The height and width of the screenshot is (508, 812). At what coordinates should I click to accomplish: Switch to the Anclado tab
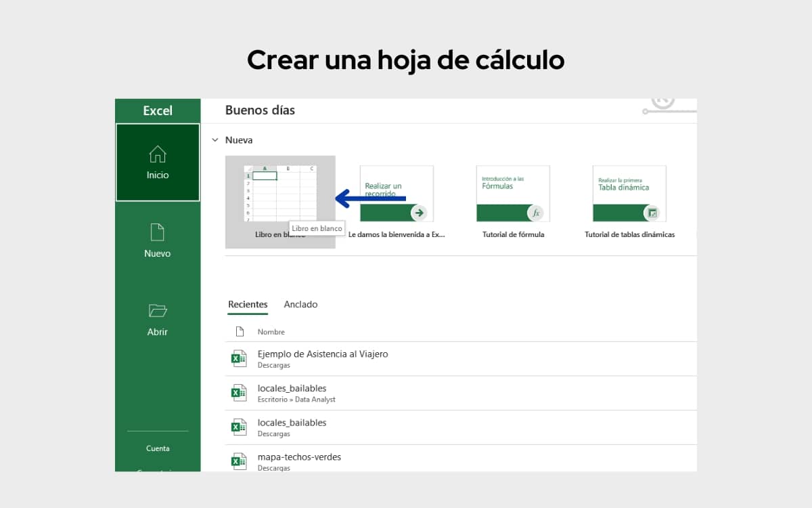point(300,304)
